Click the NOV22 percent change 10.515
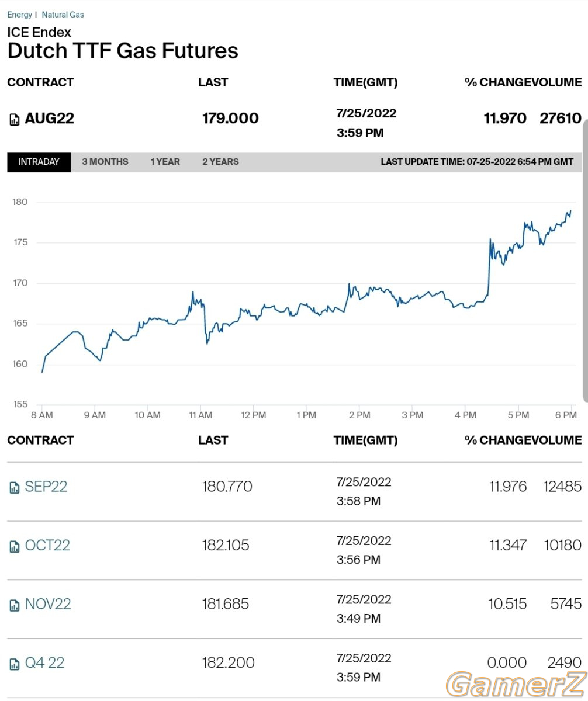 click(x=507, y=604)
